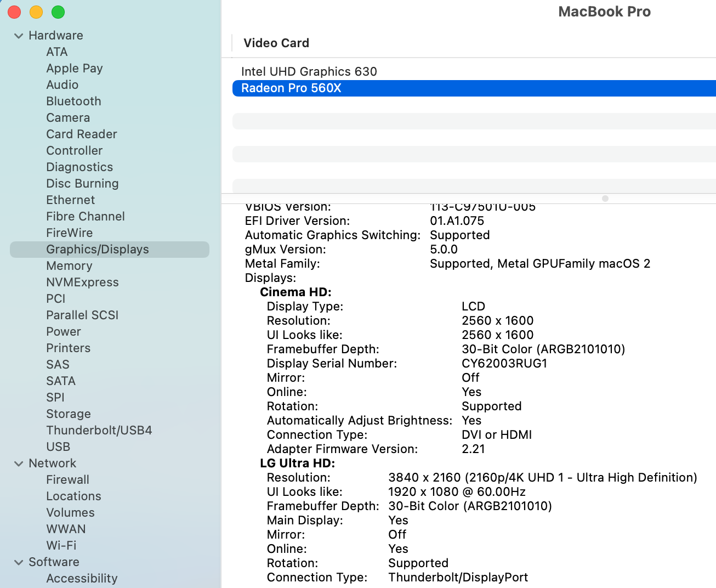The height and width of the screenshot is (588, 716).
Task: Click the Video Card column header
Action: [x=276, y=43]
